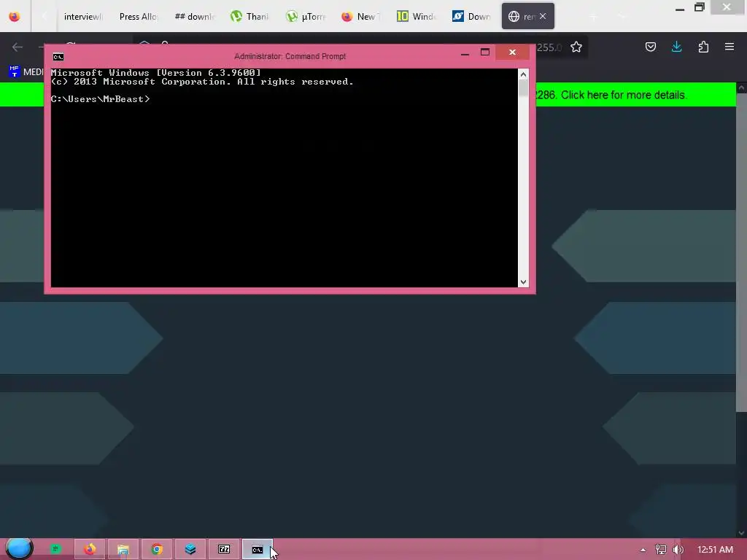Click the 'C:\Users\MrBeast>' prompt line

tap(100, 99)
